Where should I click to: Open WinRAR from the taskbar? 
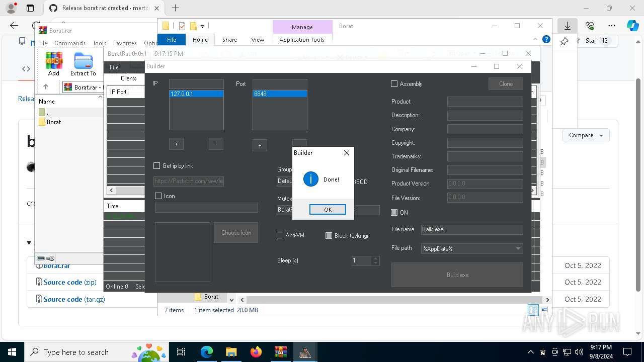280,352
